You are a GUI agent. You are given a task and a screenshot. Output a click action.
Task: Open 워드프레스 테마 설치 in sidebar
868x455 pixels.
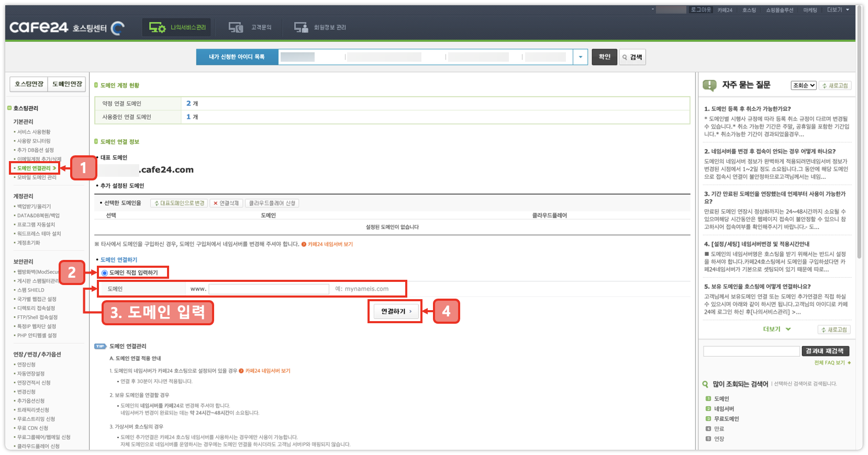tap(39, 234)
